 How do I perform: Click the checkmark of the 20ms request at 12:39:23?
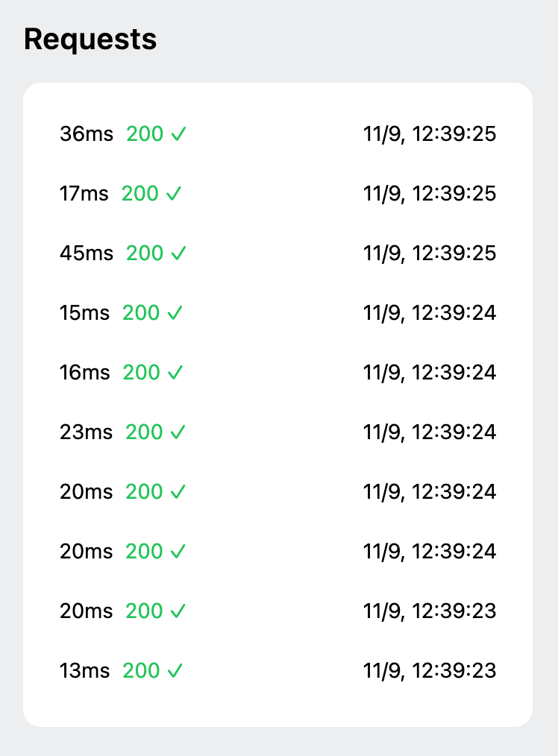tap(178, 611)
